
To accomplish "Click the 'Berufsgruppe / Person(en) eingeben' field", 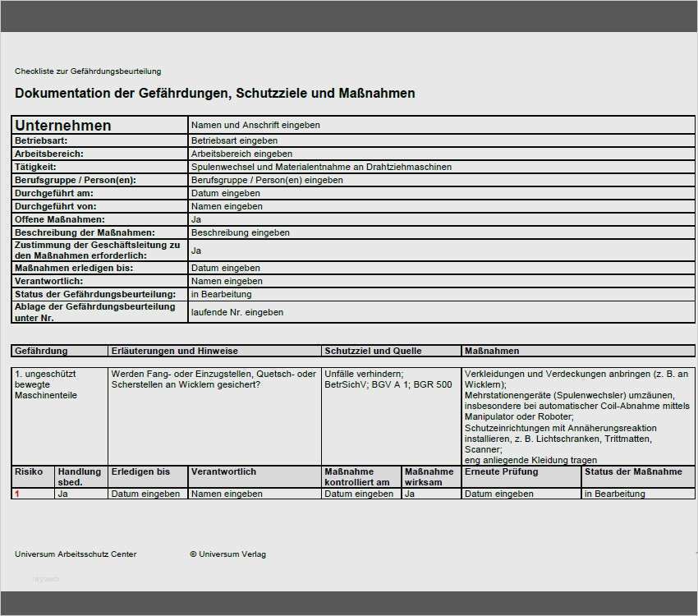I will (x=441, y=180).
